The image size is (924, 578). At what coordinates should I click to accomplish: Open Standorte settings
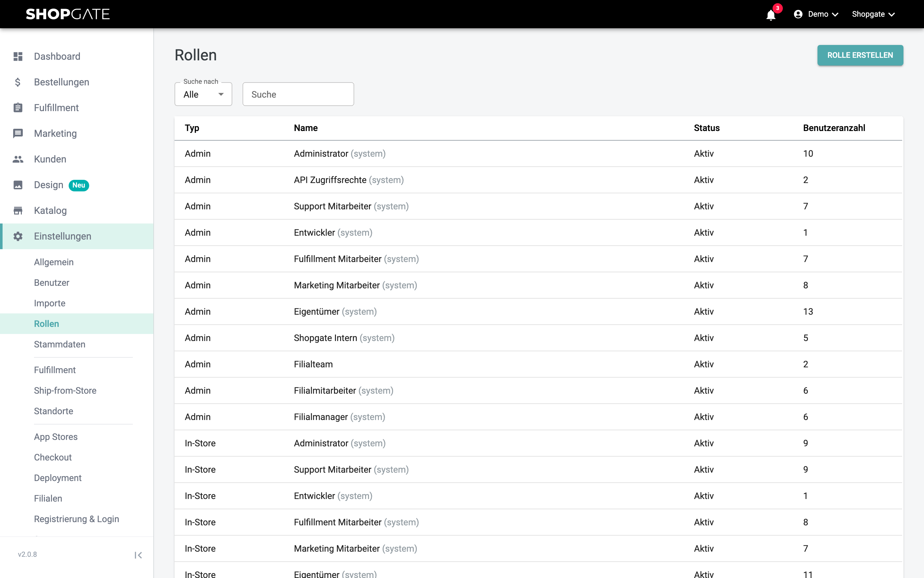click(54, 411)
